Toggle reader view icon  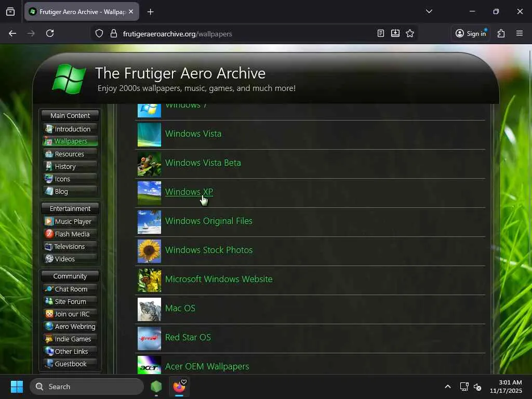381,33
